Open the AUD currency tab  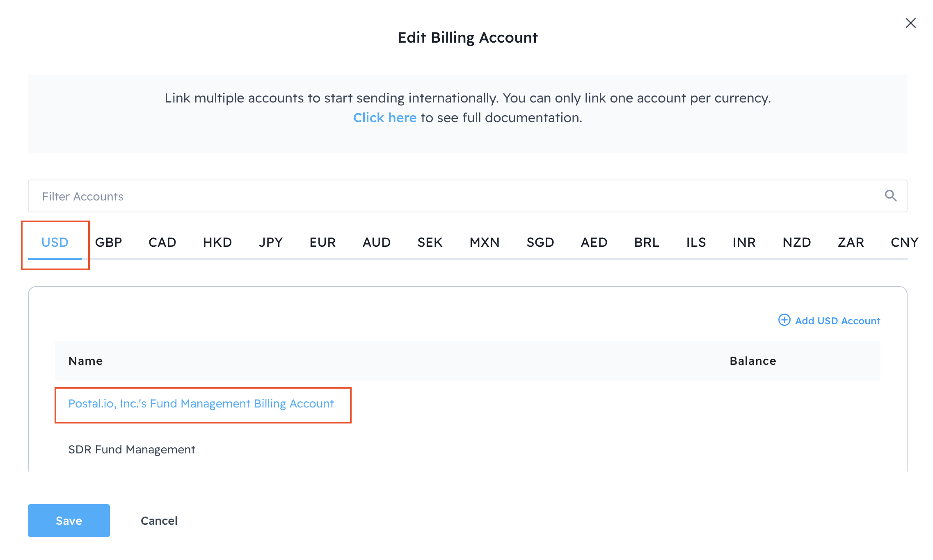(376, 242)
